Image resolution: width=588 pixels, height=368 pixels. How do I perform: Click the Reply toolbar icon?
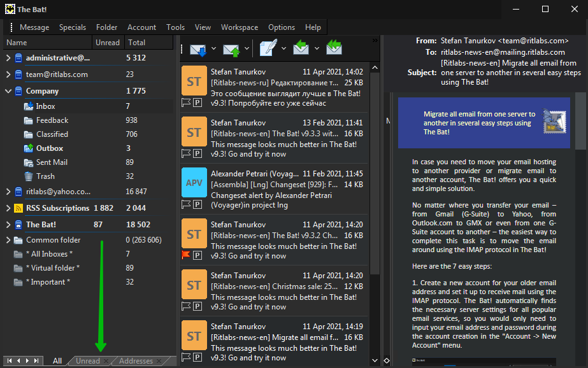point(301,48)
